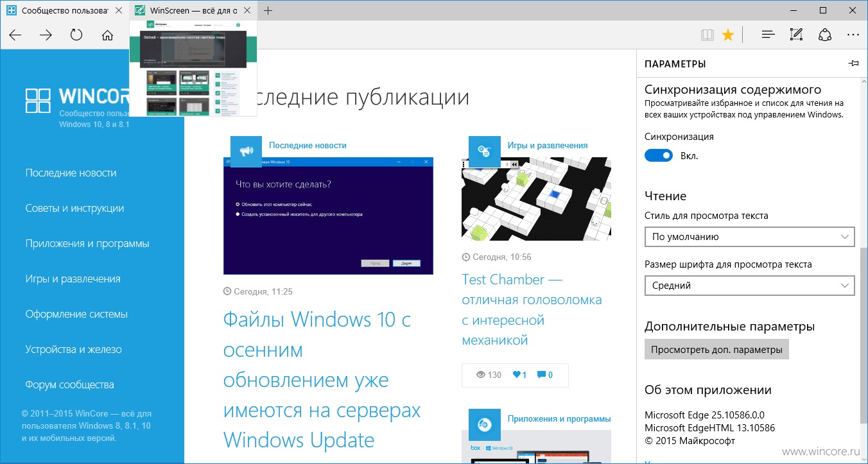868x464 pixels.
Task: Click the Windows 10 setup article image
Action: click(328, 216)
